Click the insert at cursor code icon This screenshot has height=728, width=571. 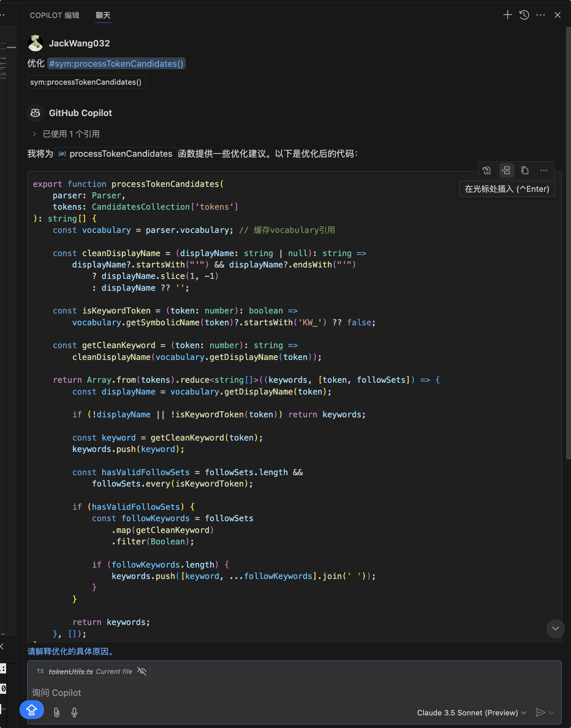[506, 170]
